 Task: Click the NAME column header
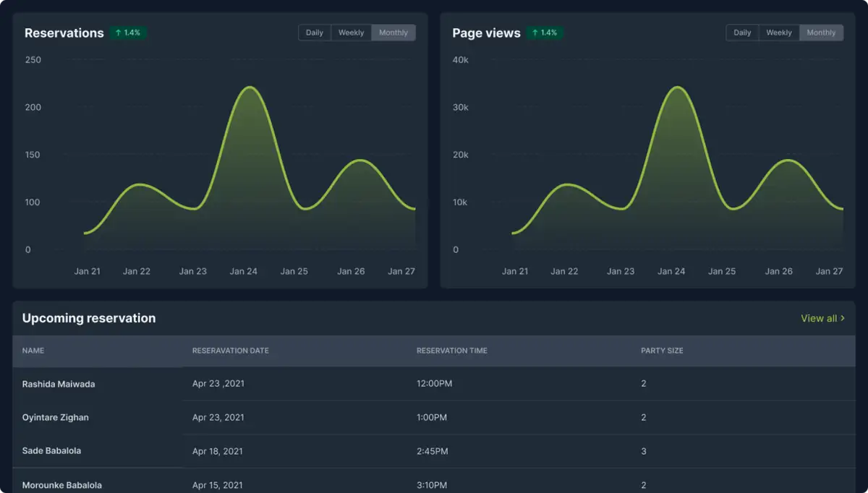coord(33,351)
